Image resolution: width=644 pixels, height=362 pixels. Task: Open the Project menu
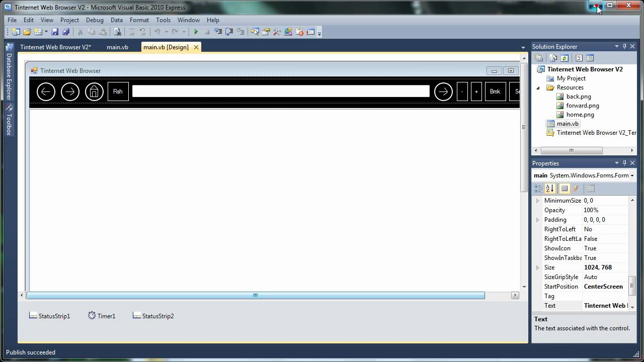pos(69,20)
